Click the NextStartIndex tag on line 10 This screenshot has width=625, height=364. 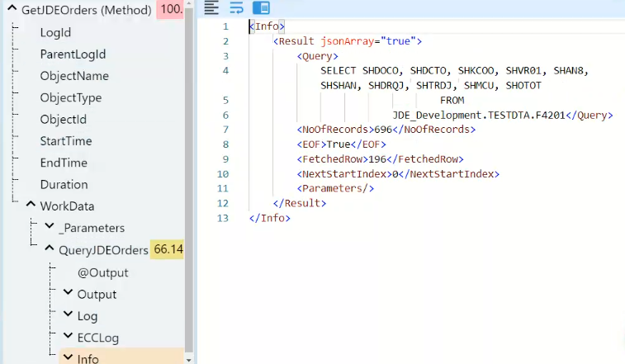344,174
